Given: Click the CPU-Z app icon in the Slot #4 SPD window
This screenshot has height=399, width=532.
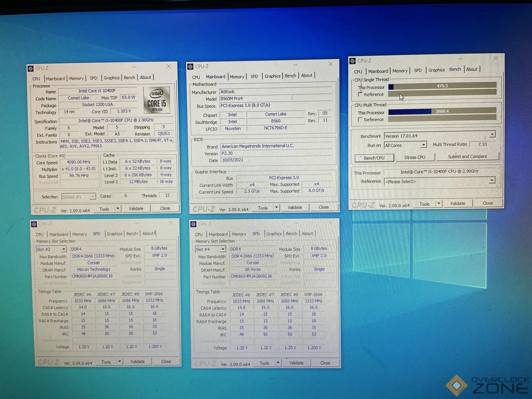Looking at the screenshot, I should click(x=193, y=224).
